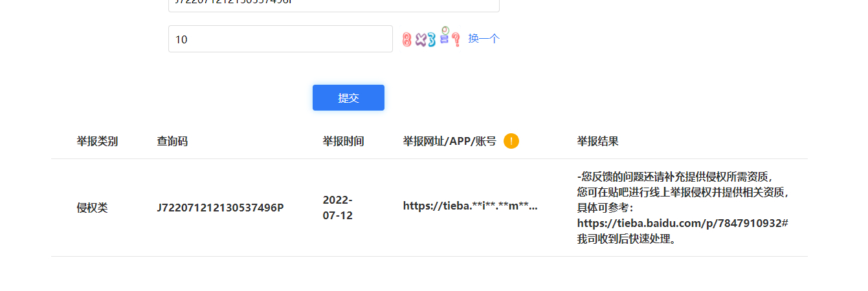The width and height of the screenshot is (868, 291).
Task: Click the 举报结果 column header
Action: 597,141
